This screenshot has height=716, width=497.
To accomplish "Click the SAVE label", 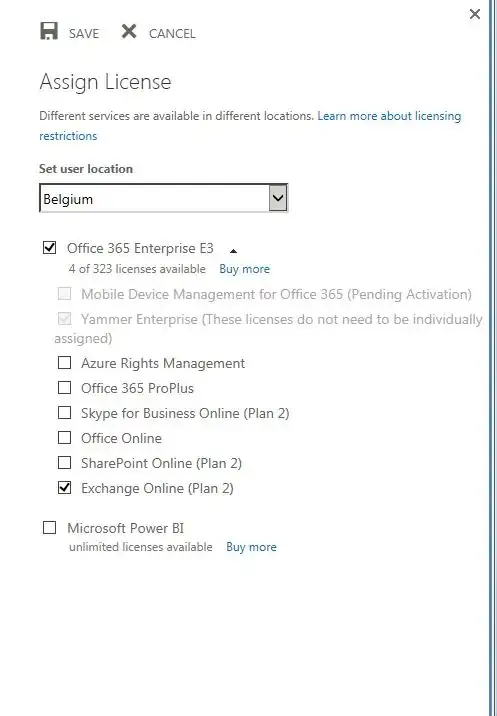I will click(x=84, y=33).
